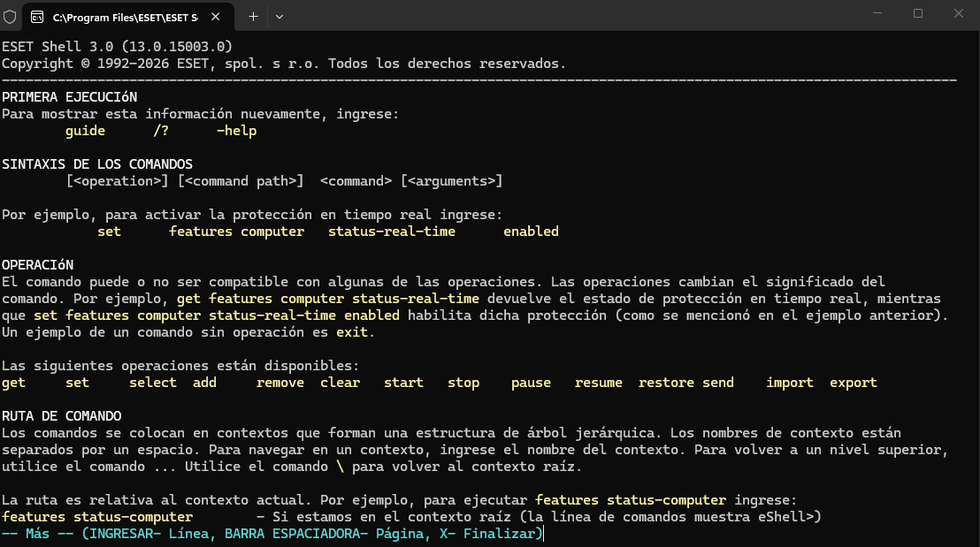Click the yellow '/?' command text
The height and width of the screenshot is (547, 980).
click(x=161, y=131)
